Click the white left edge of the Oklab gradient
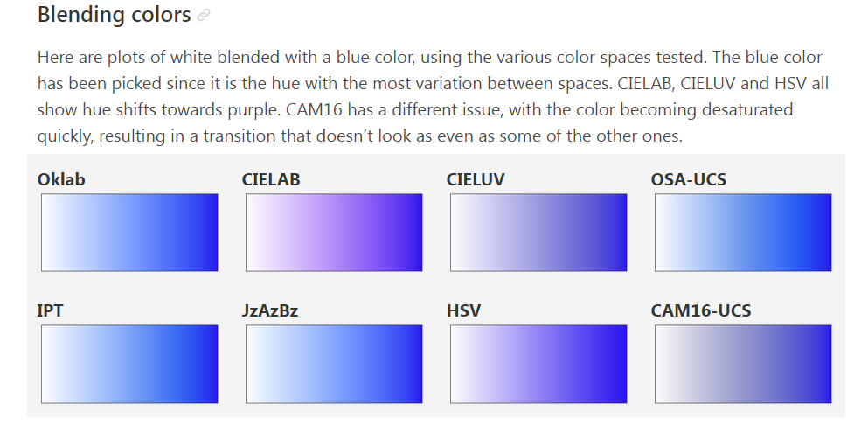The width and height of the screenshot is (868, 439). (49, 233)
